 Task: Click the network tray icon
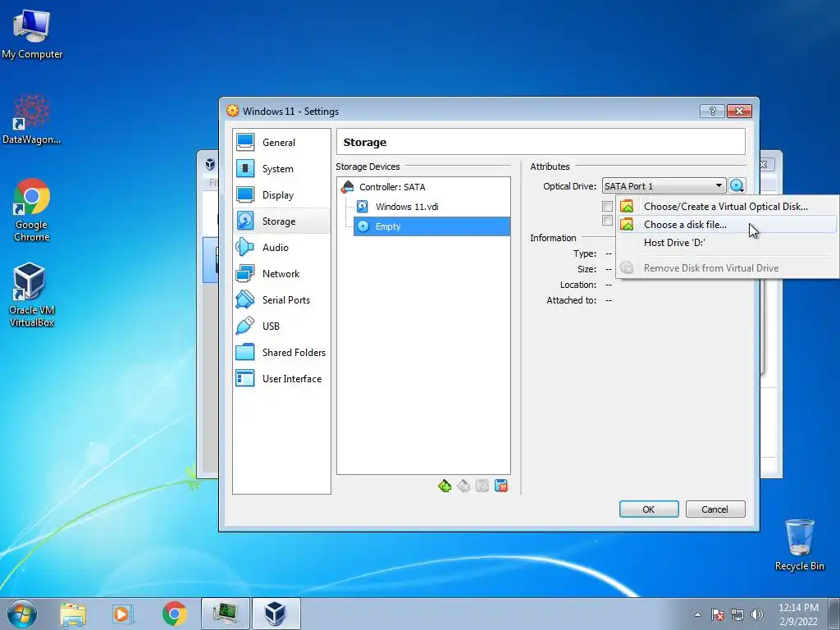point(737,614)
